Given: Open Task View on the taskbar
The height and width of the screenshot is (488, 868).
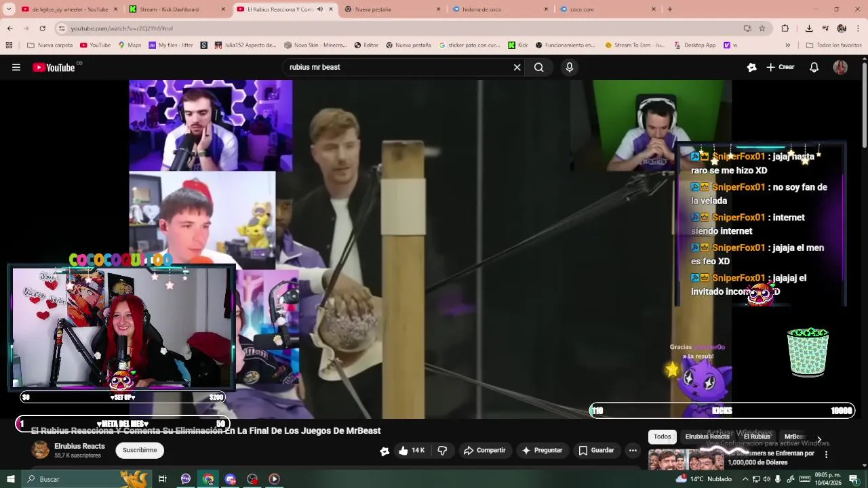Looking at the screenshot, I should tap(163, 479).
